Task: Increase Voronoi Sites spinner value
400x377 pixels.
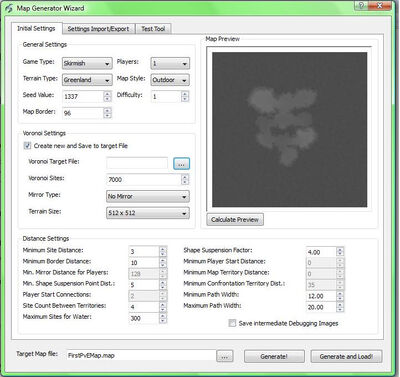Action: [185, 177]
